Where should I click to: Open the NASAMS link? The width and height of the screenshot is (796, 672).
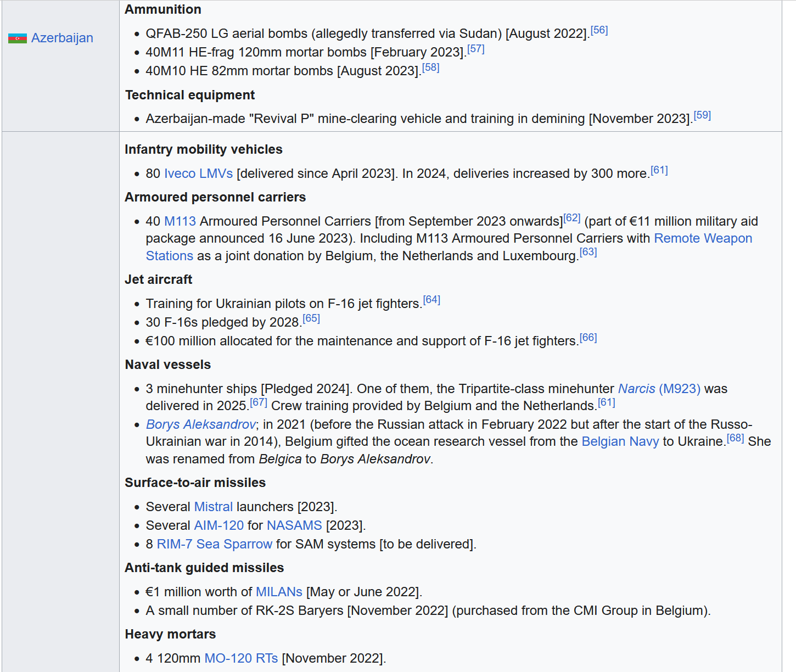coord(295,525)
